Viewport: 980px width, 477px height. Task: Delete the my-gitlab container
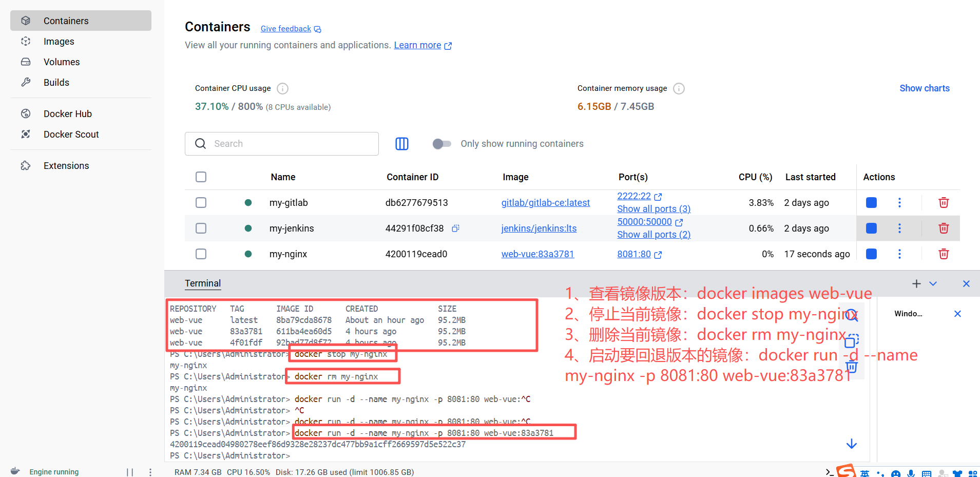click(x=944, y=203)
